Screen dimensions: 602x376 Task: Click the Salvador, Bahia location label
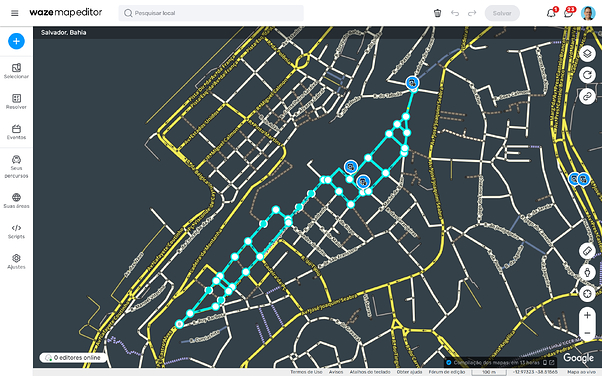pyautogui.click(x=63, y=33)
